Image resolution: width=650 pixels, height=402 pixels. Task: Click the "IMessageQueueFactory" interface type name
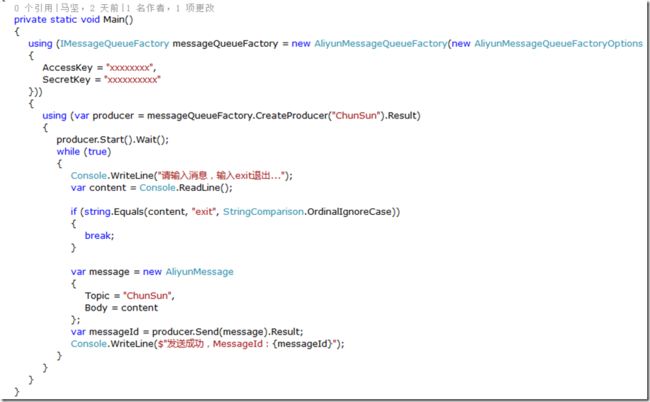coord(115,44)
